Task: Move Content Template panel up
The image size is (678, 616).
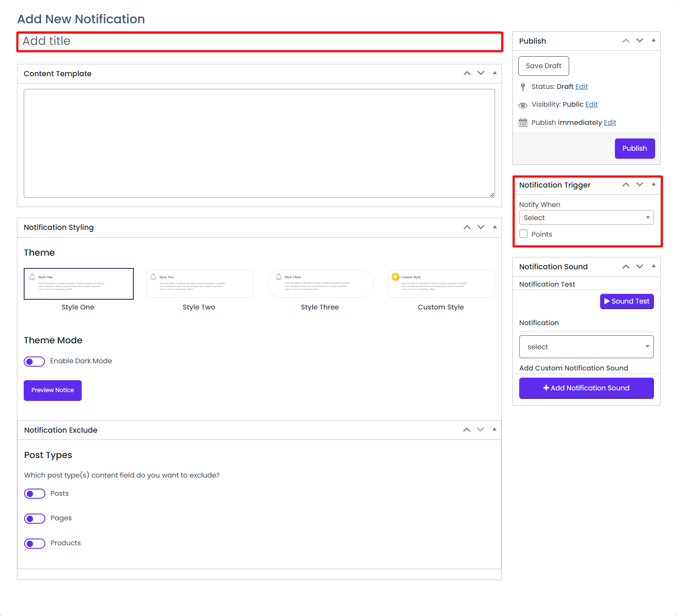Action: tap(467, 73)
